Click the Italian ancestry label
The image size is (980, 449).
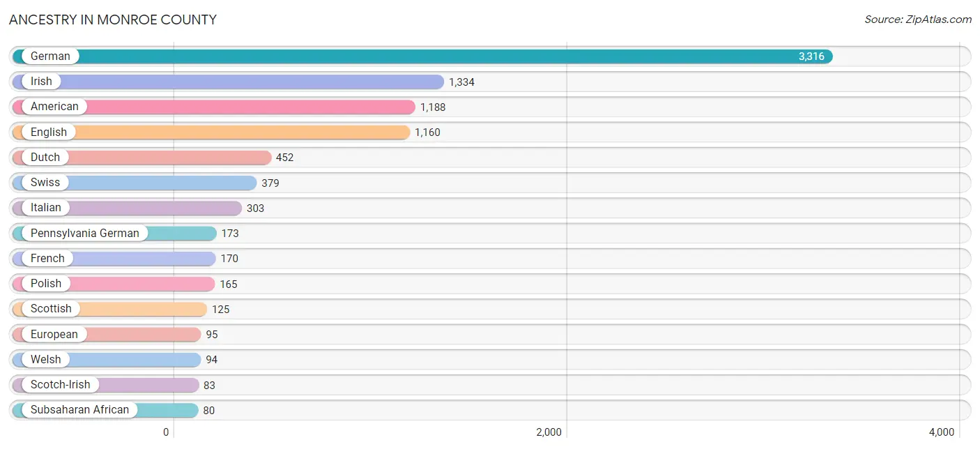(46, 208)
